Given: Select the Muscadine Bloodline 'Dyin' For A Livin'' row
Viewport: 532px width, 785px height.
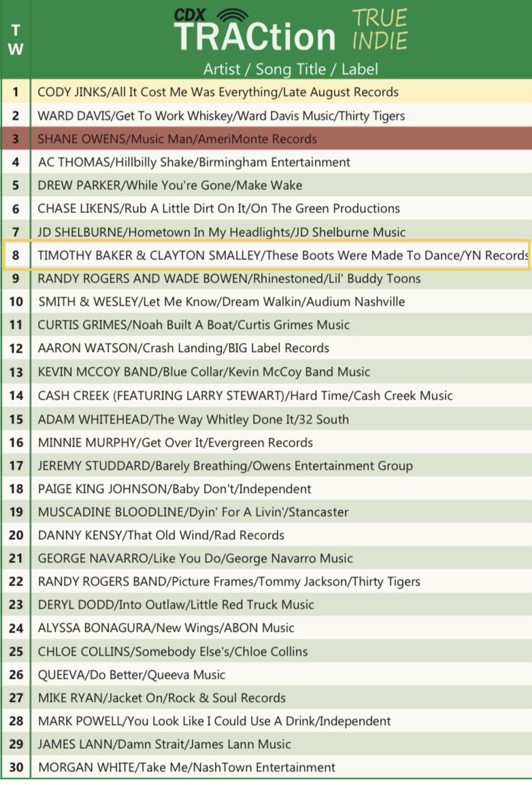Looking at the screenshot, I should pyautogui.click(x=266, y=512).
